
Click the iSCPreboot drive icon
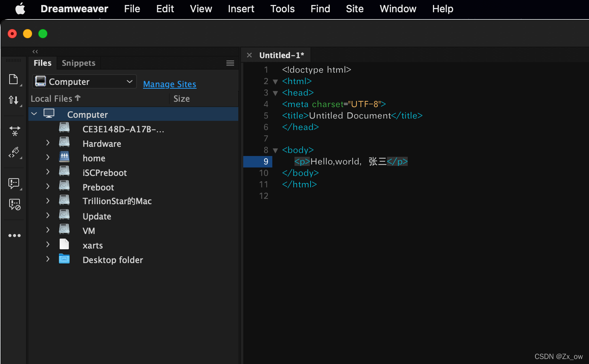(64, 171)
